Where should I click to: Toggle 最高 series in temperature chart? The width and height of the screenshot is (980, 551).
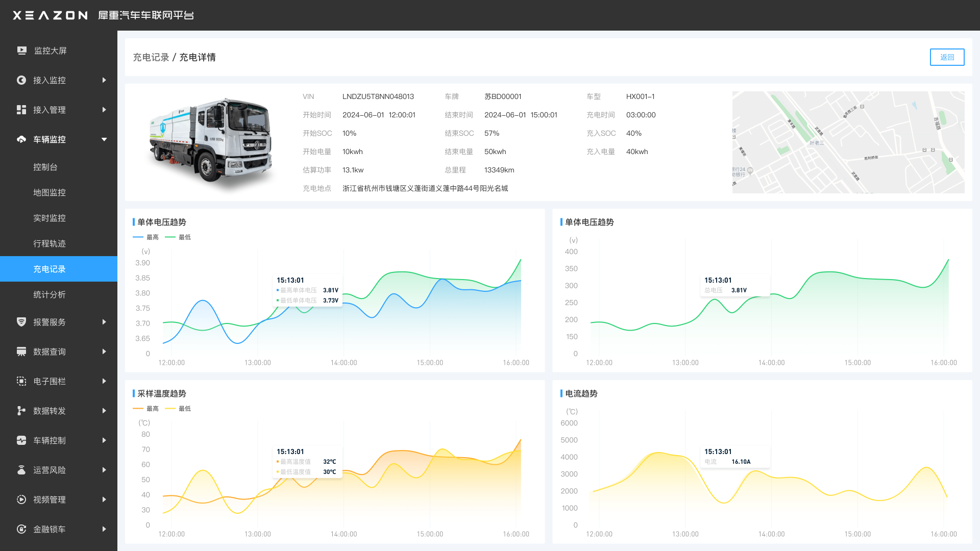[x=146, y=409]
